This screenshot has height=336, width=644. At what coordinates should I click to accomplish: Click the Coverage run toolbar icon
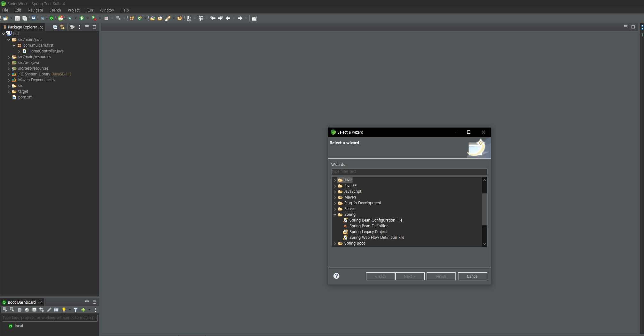coord(94,18)
